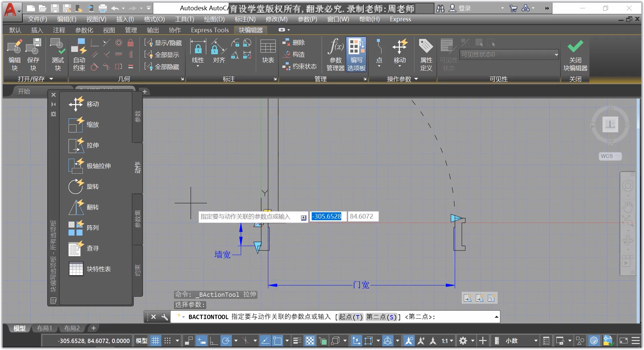
Task: Click the Plot/Print icon in quick access toolbar
Action: pos(103,8)
